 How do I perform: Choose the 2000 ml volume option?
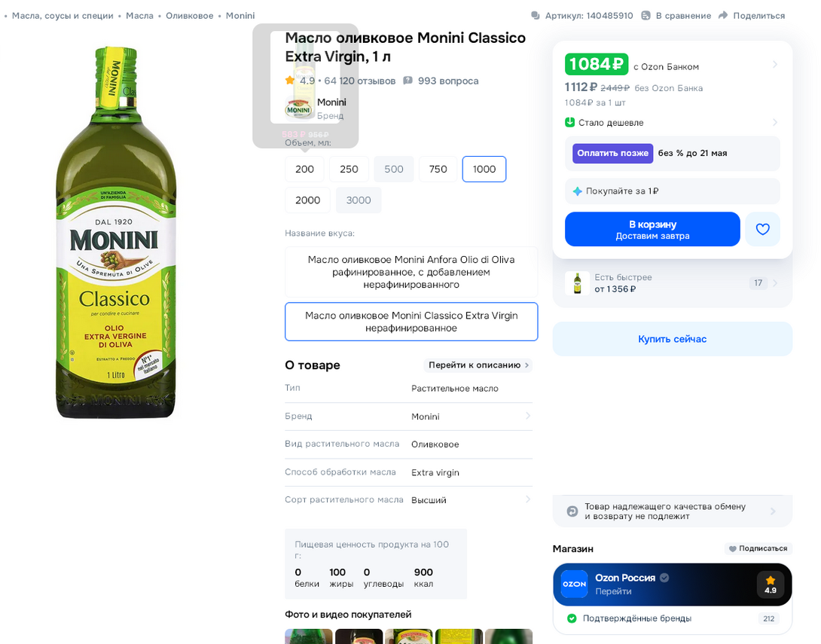307,200
